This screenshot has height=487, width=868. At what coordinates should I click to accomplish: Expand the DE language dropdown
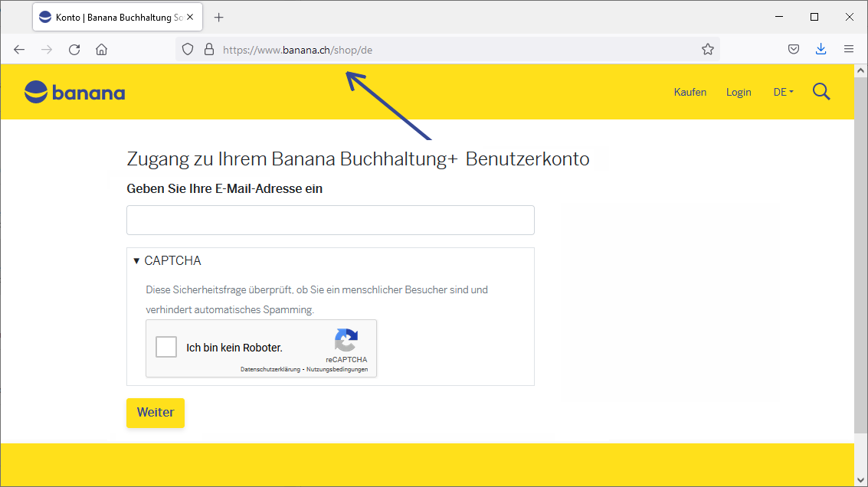pyautogui.click(x=783, y=92)
